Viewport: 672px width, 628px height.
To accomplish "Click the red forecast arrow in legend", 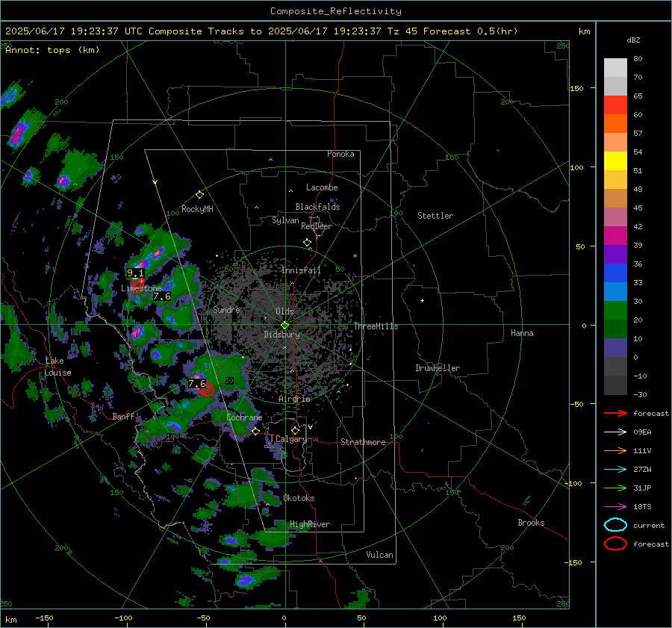I will point(615,413).
